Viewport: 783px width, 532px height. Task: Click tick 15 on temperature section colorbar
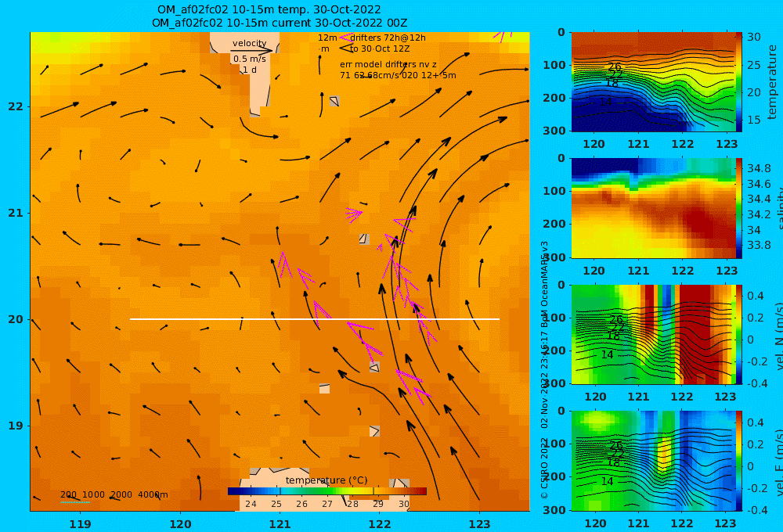pyautogui.click(x=753, y=120)
